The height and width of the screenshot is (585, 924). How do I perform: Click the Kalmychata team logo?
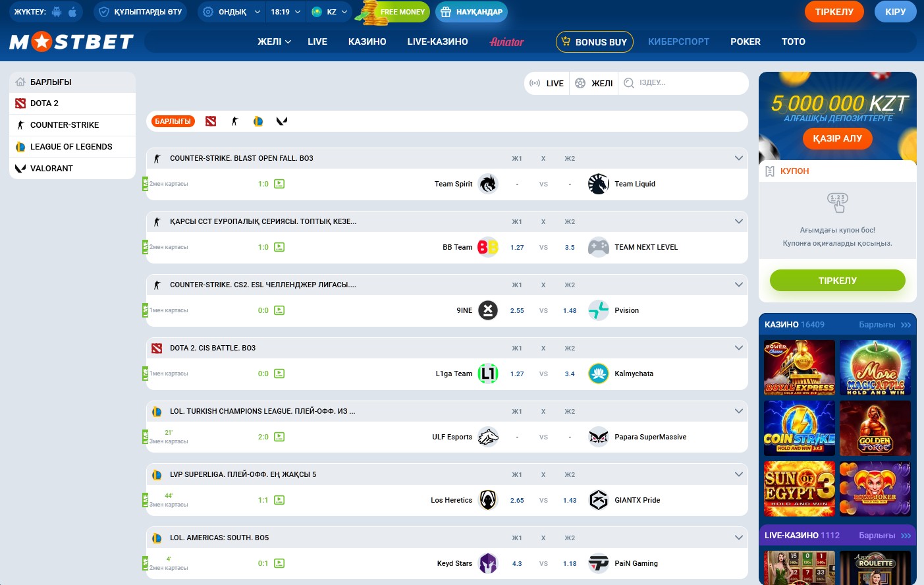coord(599,374)
